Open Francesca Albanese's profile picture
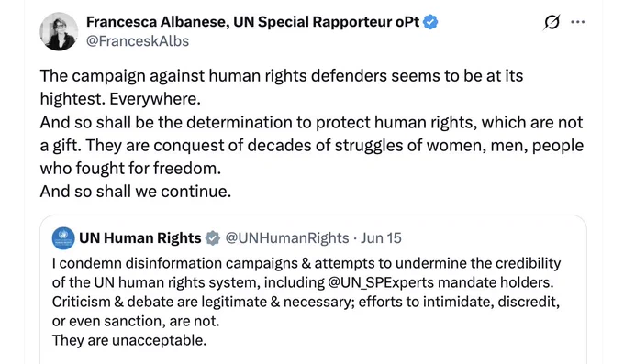624x364 pixels. pos(59,31)
